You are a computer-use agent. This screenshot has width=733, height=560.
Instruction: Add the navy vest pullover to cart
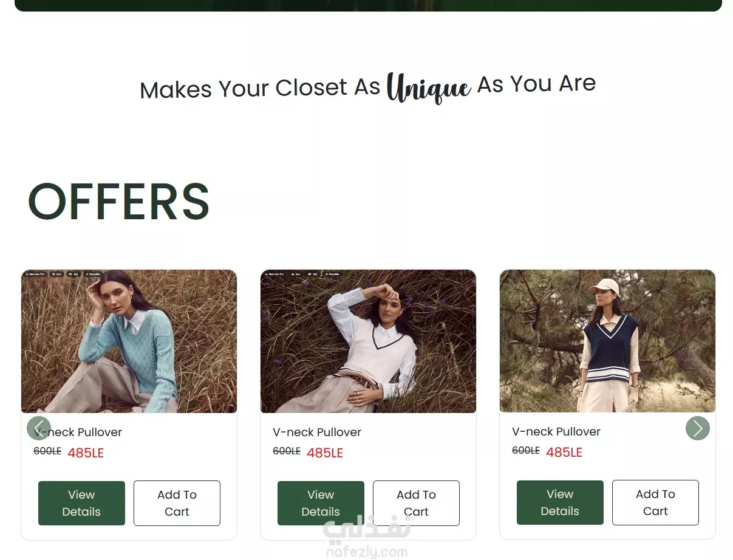tap(655, 503)
